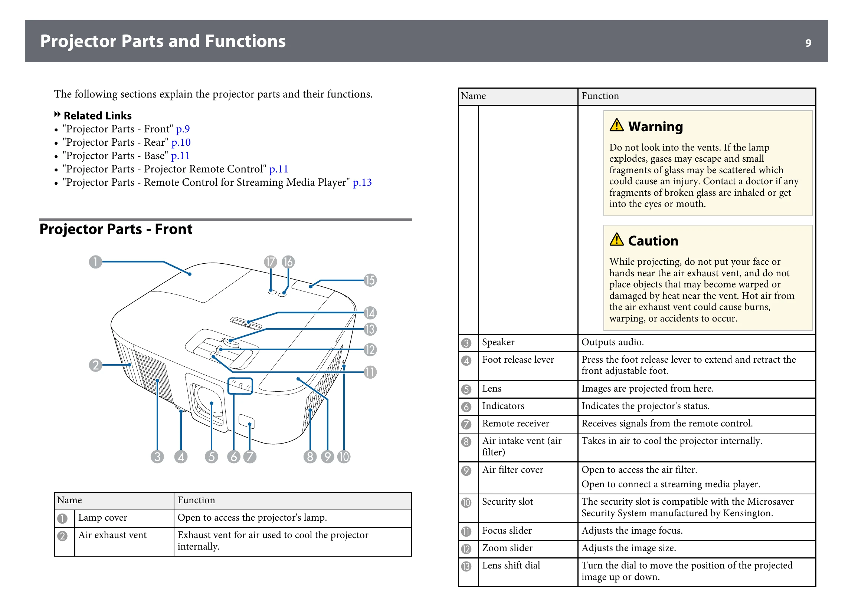The height and width of the screenshot is (613, 868).
Task: Click the number 2 marker in Air exhaust vent row
Action: pyautogui.click(x=62, y=536)
